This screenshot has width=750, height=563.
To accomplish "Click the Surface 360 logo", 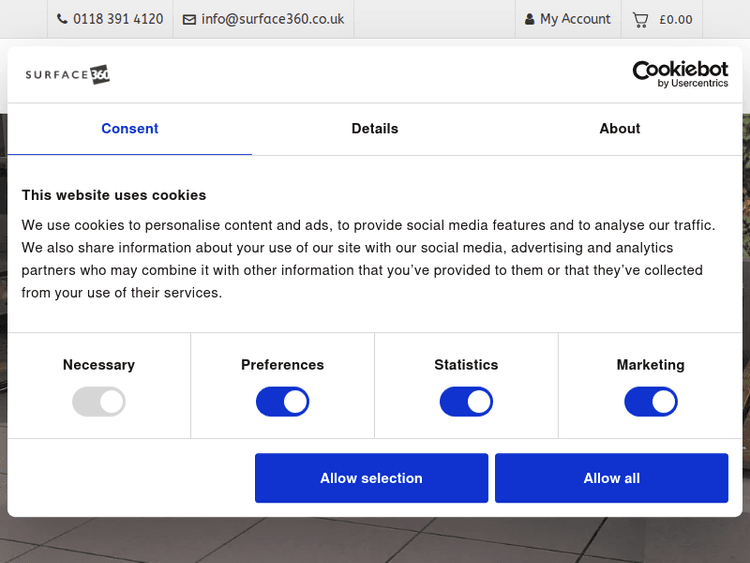I will tap(67, 75).
